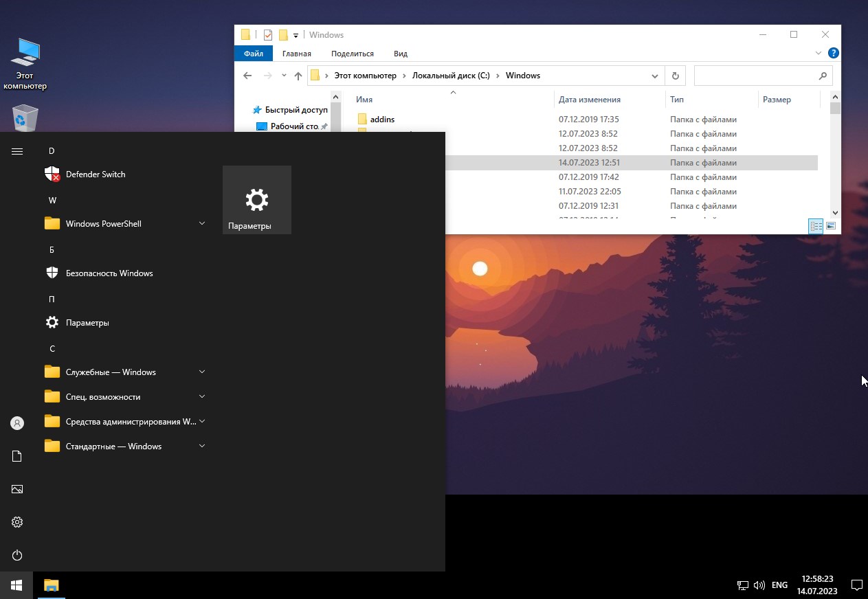Click the date 14.07.2023 12:51 row
Screen dimensions: 868x599
[x=589, y=163]
